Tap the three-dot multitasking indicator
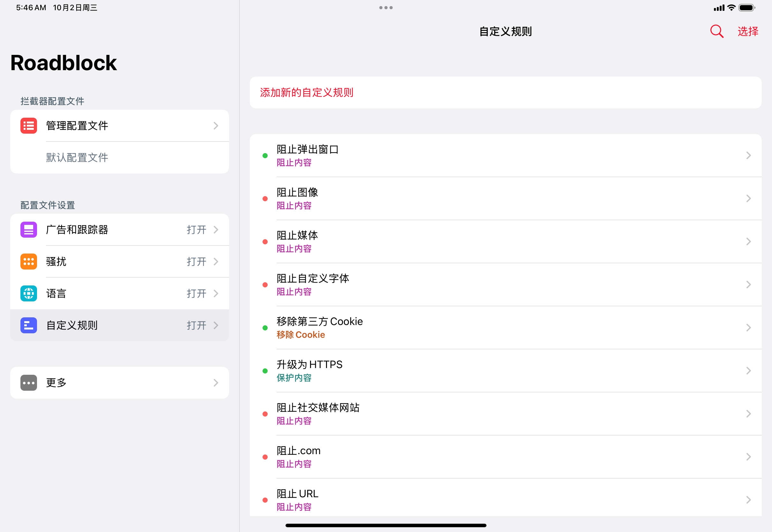The image size is (772, 532). tap(386, 8)
